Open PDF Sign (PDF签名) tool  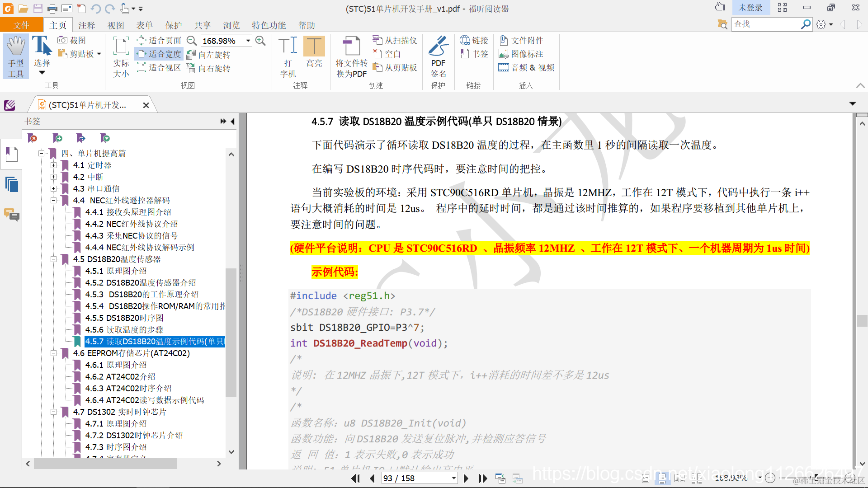point(438,47)
